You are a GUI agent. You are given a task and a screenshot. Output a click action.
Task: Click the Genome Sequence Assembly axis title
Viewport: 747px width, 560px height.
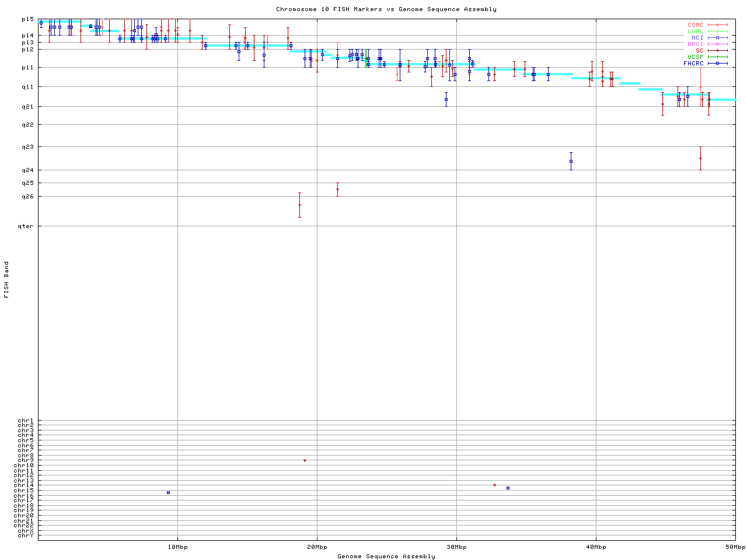386,556
